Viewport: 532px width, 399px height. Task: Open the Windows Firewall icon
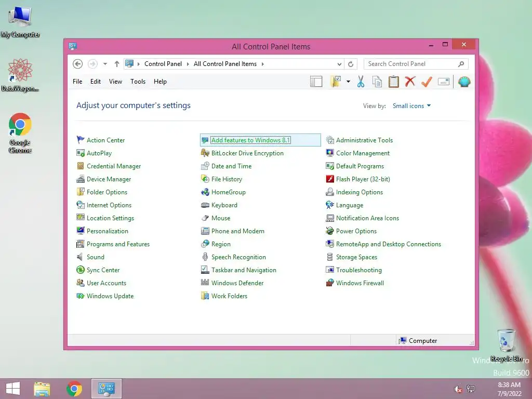coord(330,283)
